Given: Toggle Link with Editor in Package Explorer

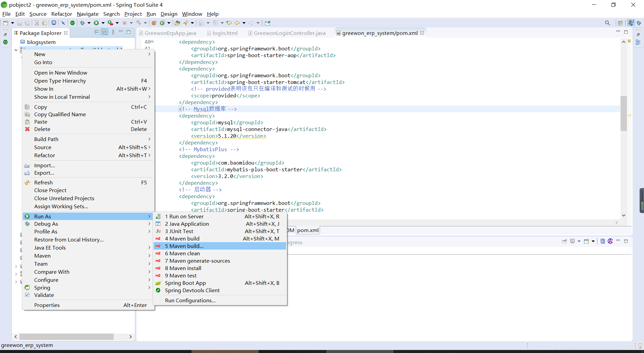Looking at the screenshot, I should [105, 32].
